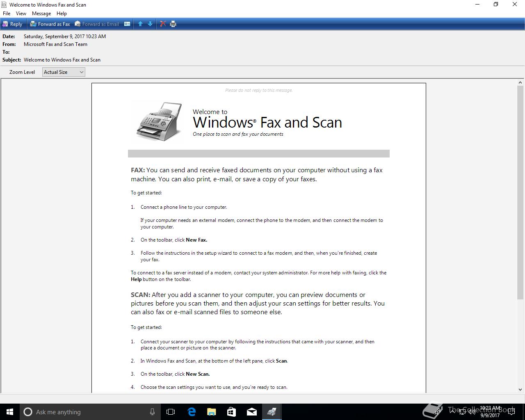Click the Forward as Email button
Viewport: 525px width, 420px height.
pyautogui.click(x=97, y=24)
